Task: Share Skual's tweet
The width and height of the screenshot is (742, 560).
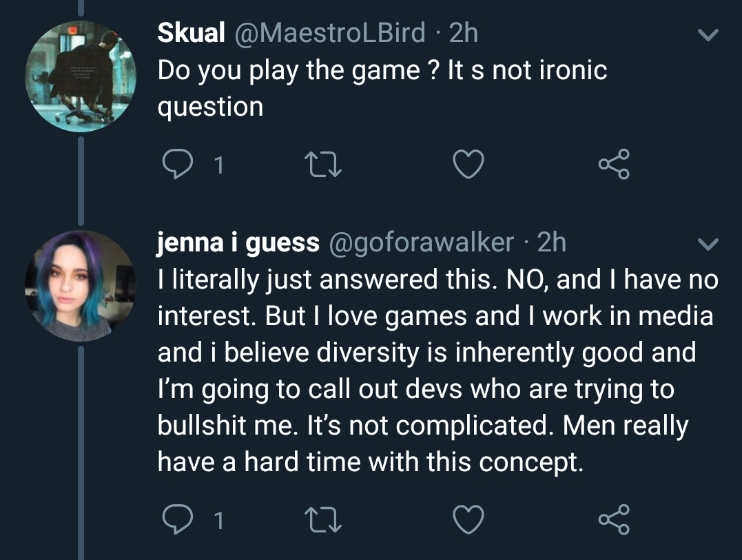Action: (x=614, y=165)
